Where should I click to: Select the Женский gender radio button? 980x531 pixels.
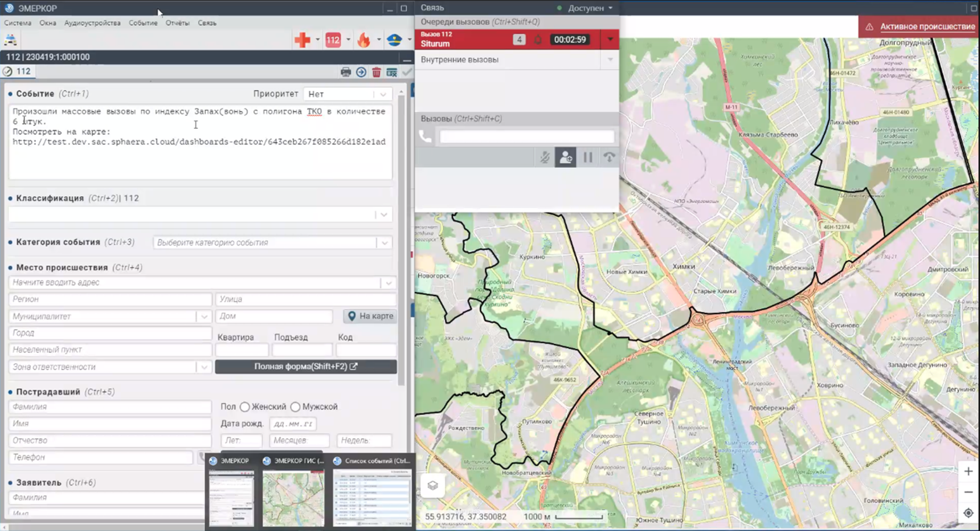245,407
